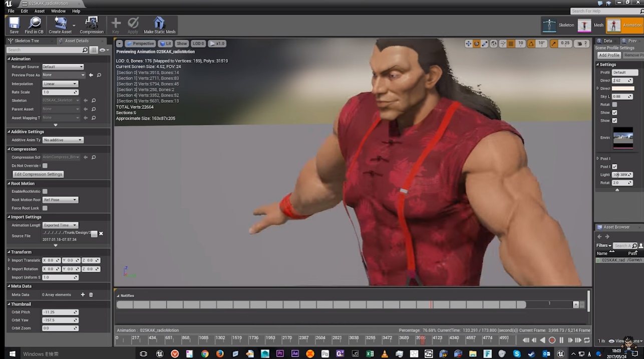644x359 pixels.
Task: Jump to the animation's first frame
Action: [525, 340]
